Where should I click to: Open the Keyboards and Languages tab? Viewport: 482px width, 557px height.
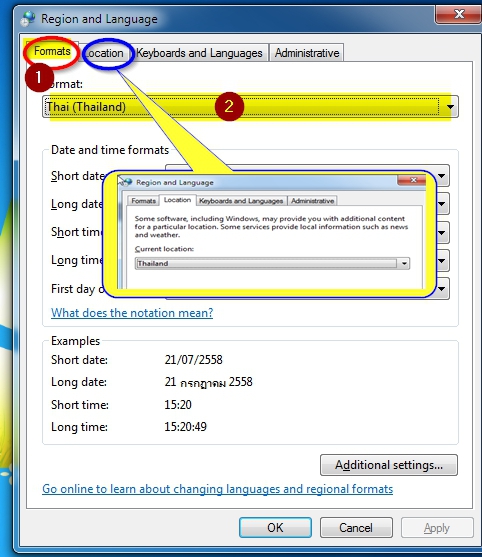point(199,53)
